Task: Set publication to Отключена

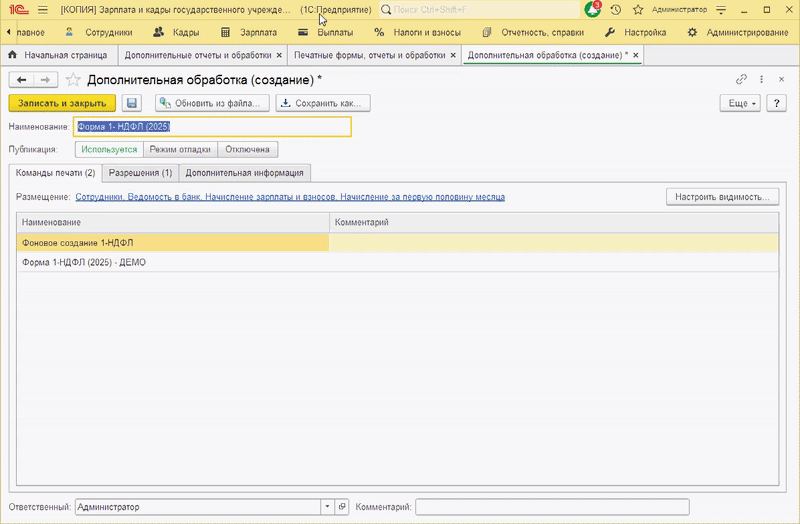Action: [x=247, y=149]
